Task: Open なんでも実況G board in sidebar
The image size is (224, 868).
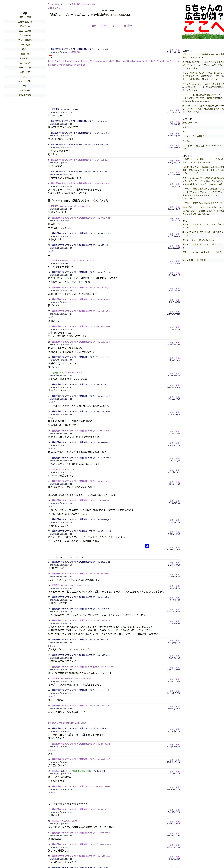Action: (x=25, y=81)
